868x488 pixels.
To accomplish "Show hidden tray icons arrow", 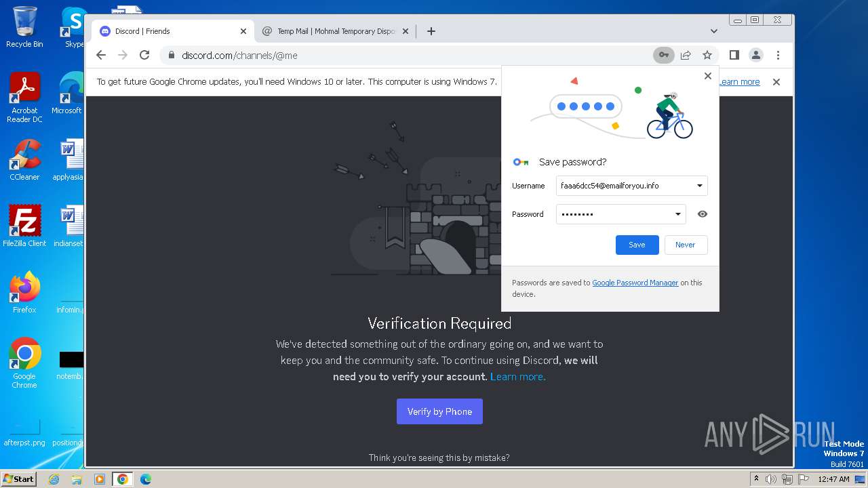I will 756,479.
